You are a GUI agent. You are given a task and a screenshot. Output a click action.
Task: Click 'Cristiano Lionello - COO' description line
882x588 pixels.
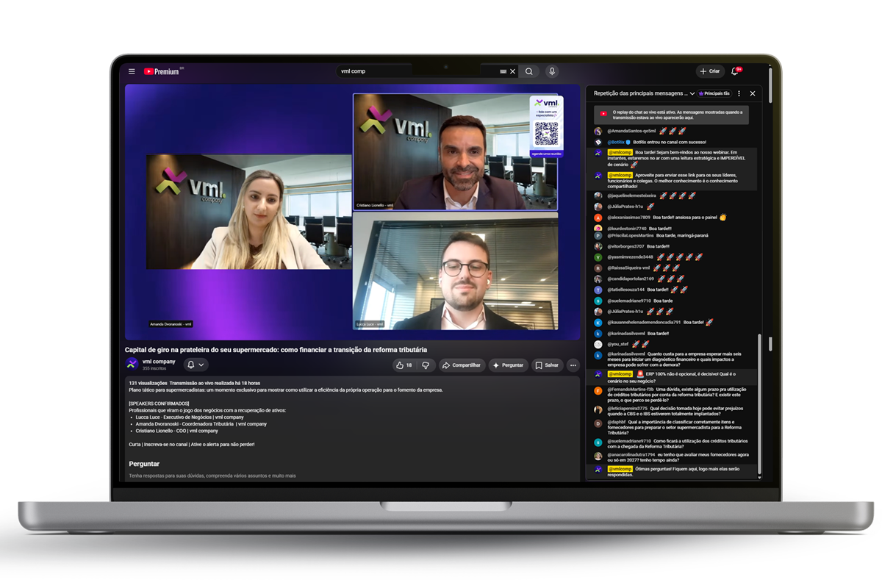click(x=177, y=431)
